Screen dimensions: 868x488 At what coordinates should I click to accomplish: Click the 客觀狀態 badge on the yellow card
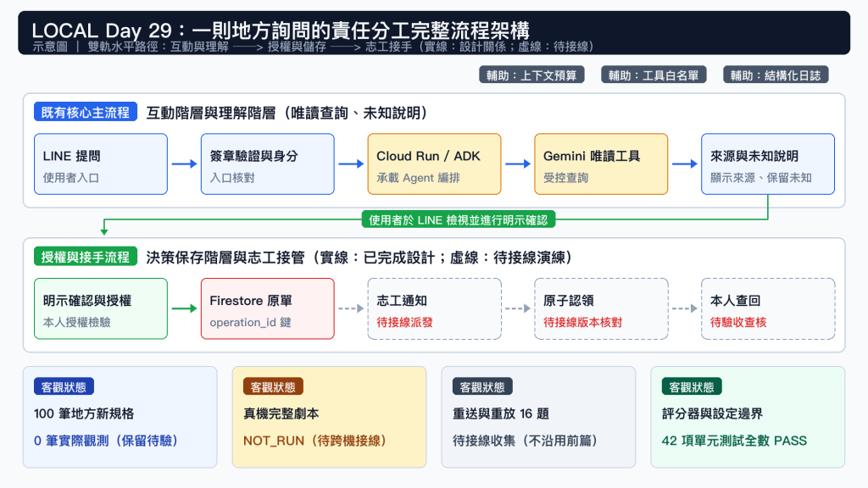[x=273, y=386]
